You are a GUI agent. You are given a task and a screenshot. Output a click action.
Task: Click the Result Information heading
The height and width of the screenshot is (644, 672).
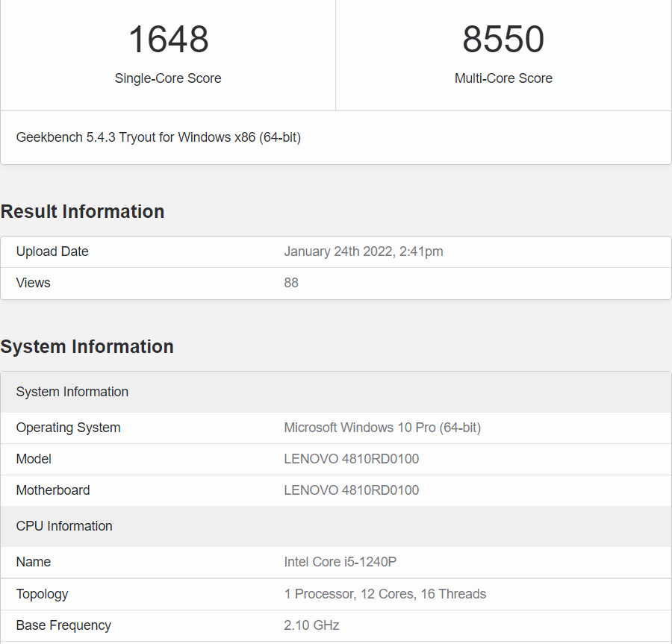coord(82,211)
